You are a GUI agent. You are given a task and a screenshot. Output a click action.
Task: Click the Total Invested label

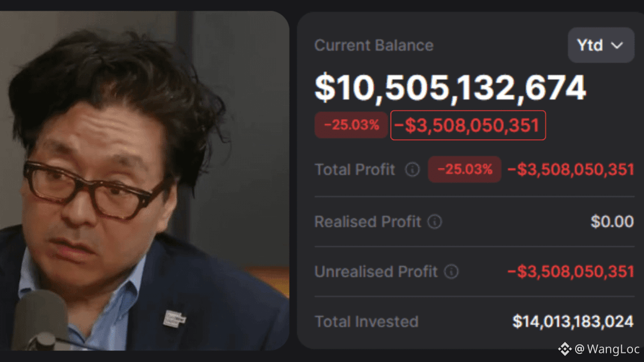366,322
